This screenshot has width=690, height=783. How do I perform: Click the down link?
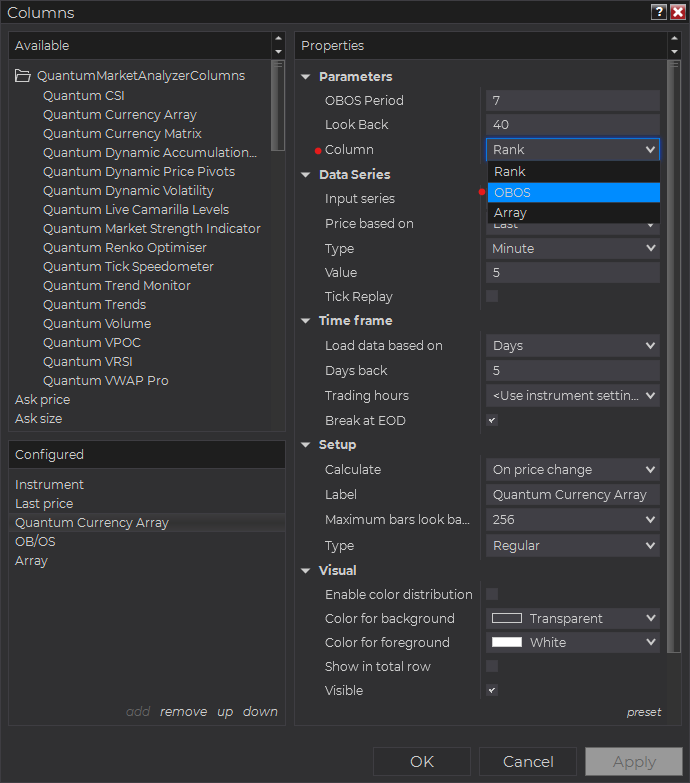pos(260,712)
